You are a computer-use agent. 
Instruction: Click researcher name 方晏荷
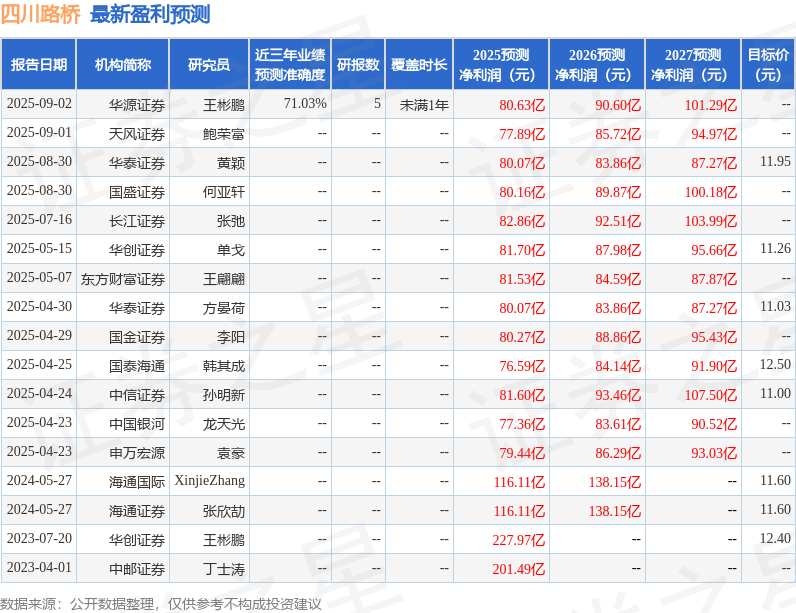pyautogui.click(x=223, y=308)
